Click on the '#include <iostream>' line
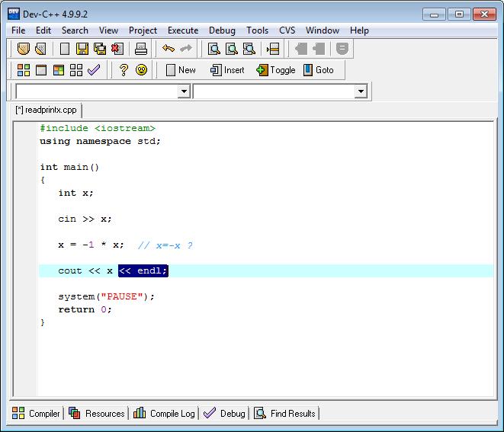Image resolution: width=504 pixels, height=432 pixels. pos(98,128)
